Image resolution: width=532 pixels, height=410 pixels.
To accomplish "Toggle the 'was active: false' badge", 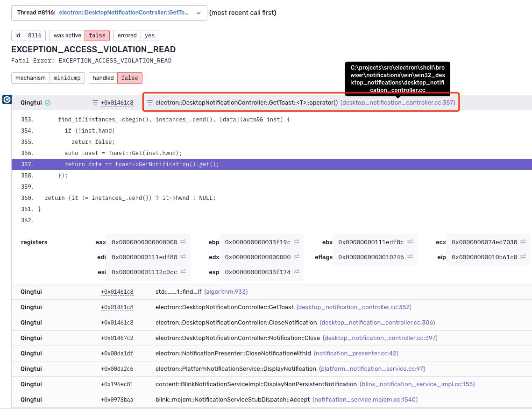I will [x=82, y=35].
